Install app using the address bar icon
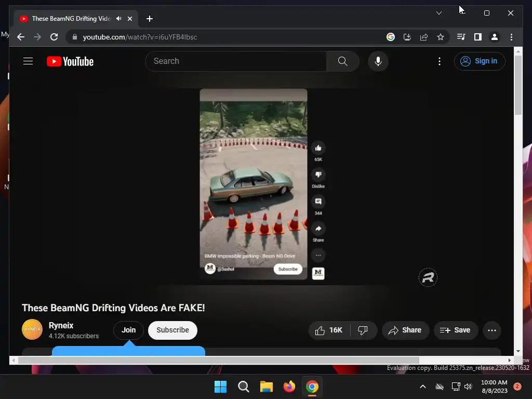Image resolution: width=532 pixels, height=399 pixels. (407, 37)
